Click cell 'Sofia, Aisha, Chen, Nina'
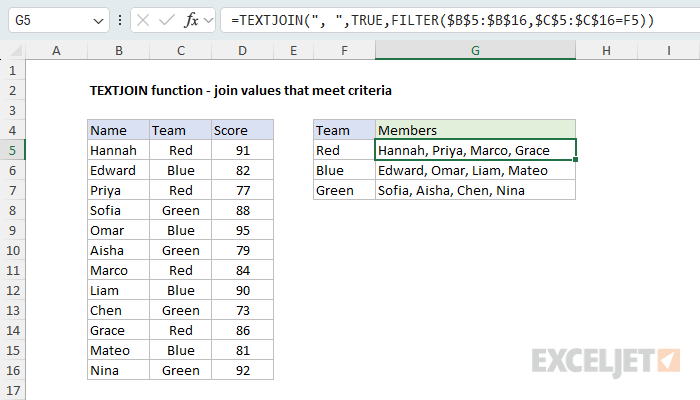 475,191
